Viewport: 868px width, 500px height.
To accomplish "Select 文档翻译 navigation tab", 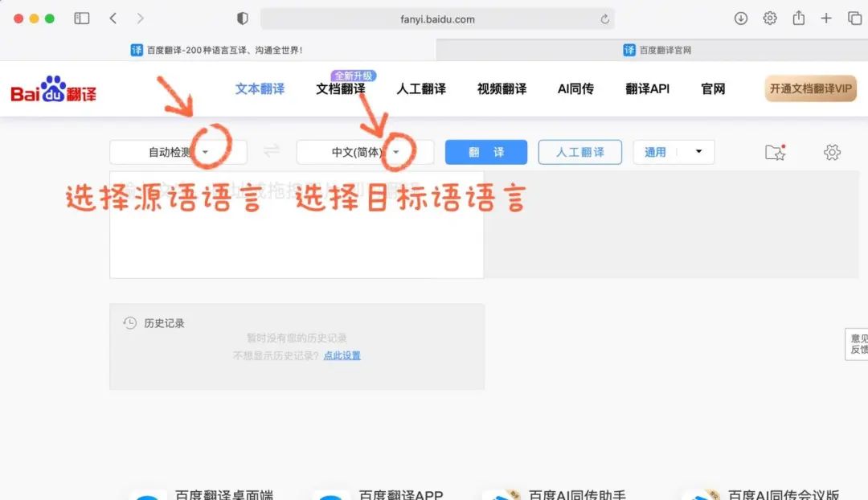I will (341, 88).
